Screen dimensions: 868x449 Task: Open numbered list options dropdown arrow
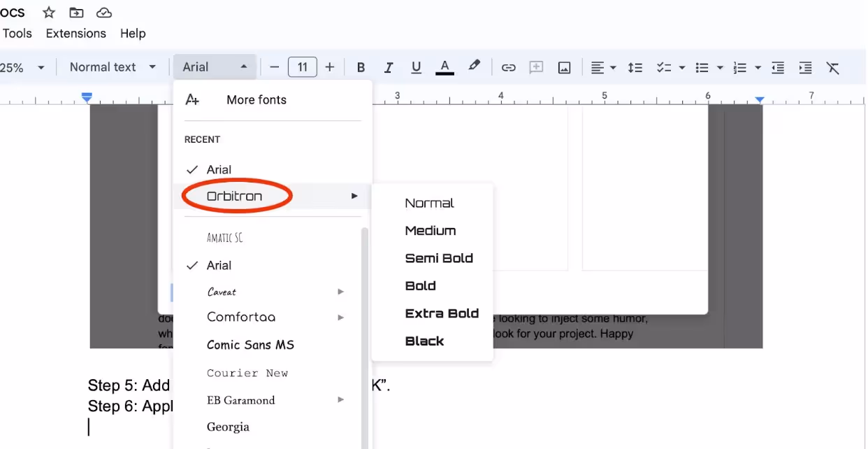[x=758, y=68]
